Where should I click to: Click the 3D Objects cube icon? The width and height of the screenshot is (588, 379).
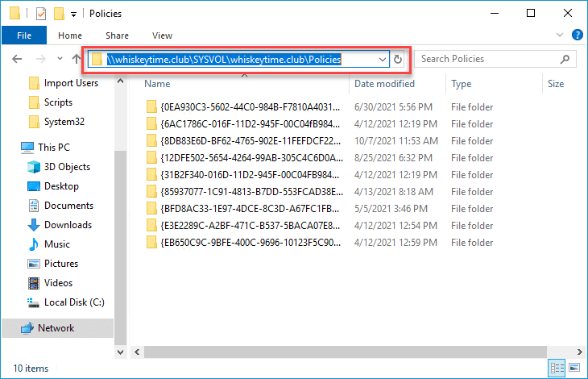[x=34, y=167]
